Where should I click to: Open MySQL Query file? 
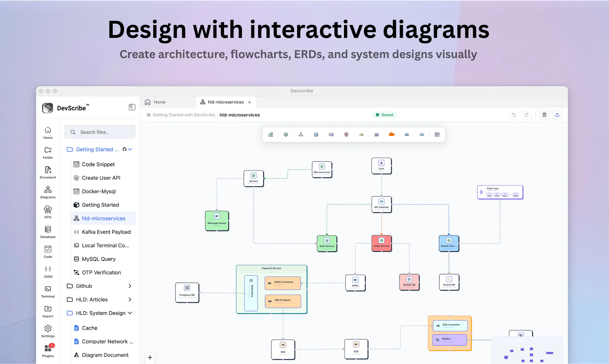pos(104,259)
